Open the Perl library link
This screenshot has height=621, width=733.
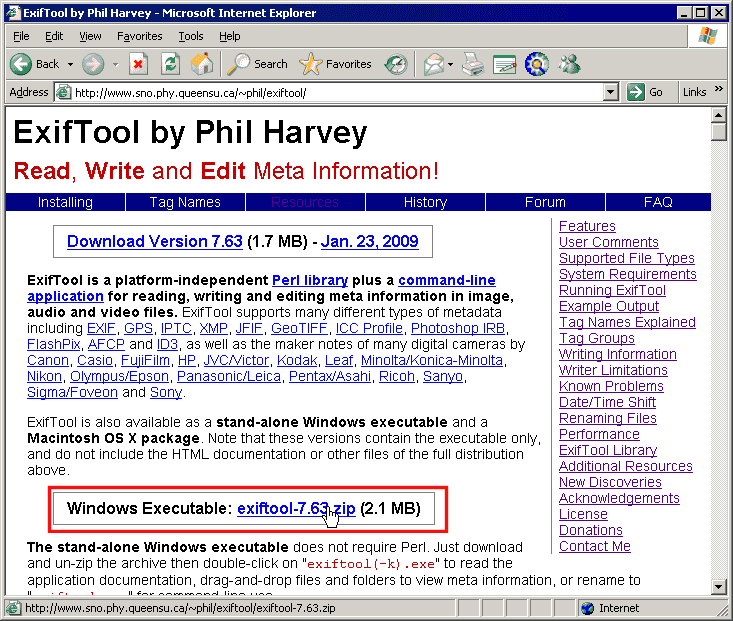[310, 280]
